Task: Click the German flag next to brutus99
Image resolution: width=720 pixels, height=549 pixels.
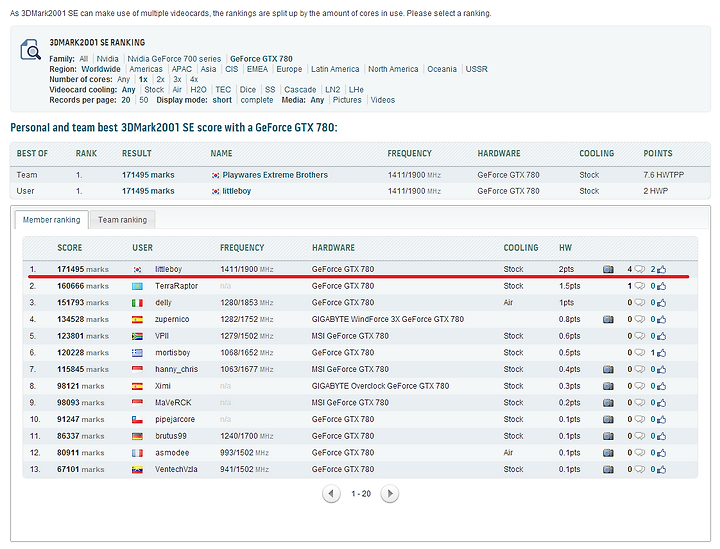Action: [x=137, y=437]
